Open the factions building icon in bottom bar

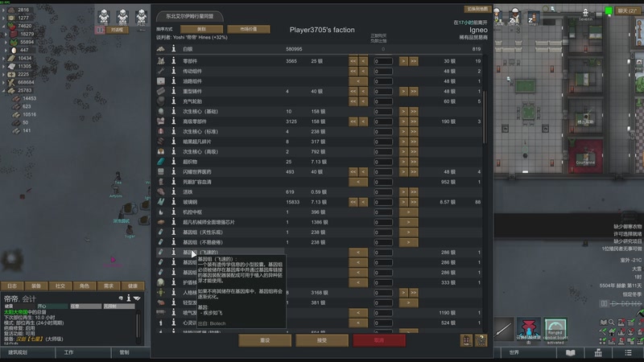point(598,352)
